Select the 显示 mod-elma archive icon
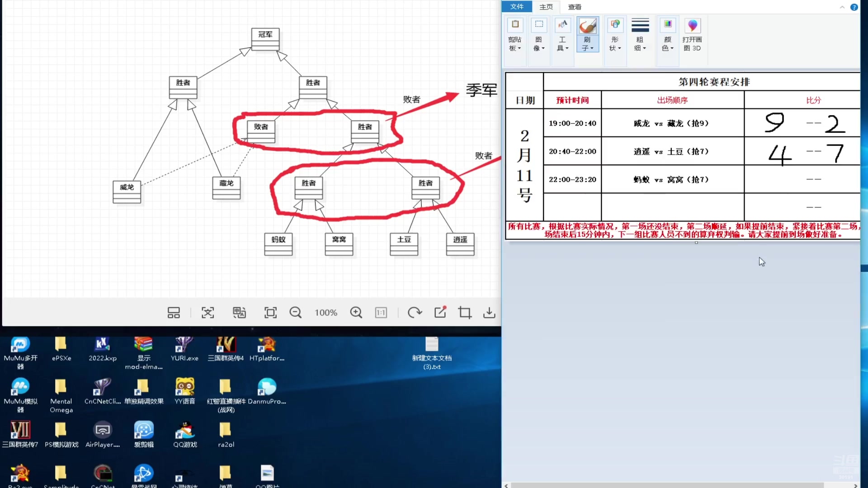The height and width of the screenshot is (488, 868). point(144,353)
